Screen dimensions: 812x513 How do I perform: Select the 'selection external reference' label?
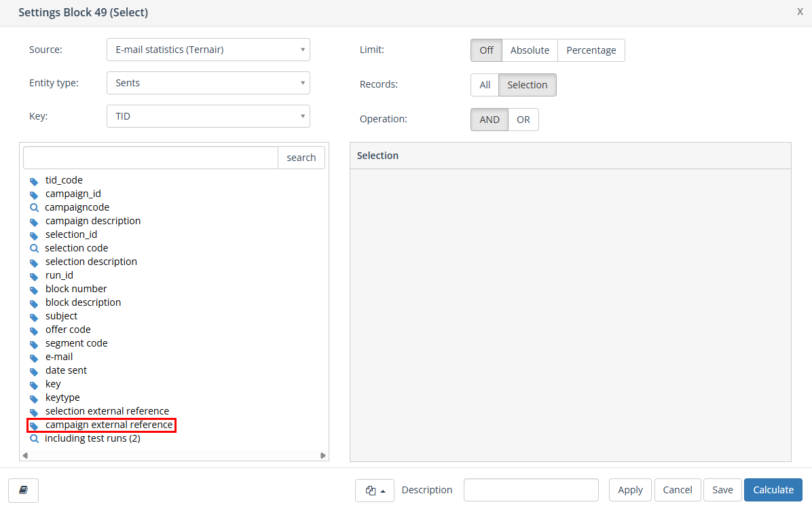[107, 411]
